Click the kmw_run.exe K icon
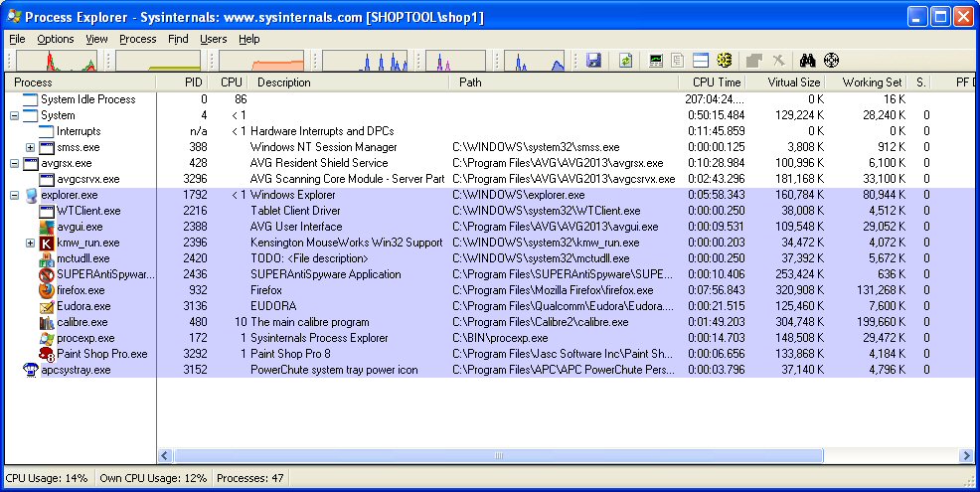The width and height of the screenshot is (980, 492). 47,243
